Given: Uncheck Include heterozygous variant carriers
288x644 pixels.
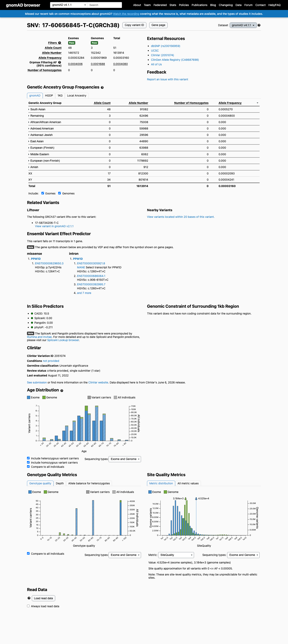Looking at the screenshot, I should coord(28,458).
